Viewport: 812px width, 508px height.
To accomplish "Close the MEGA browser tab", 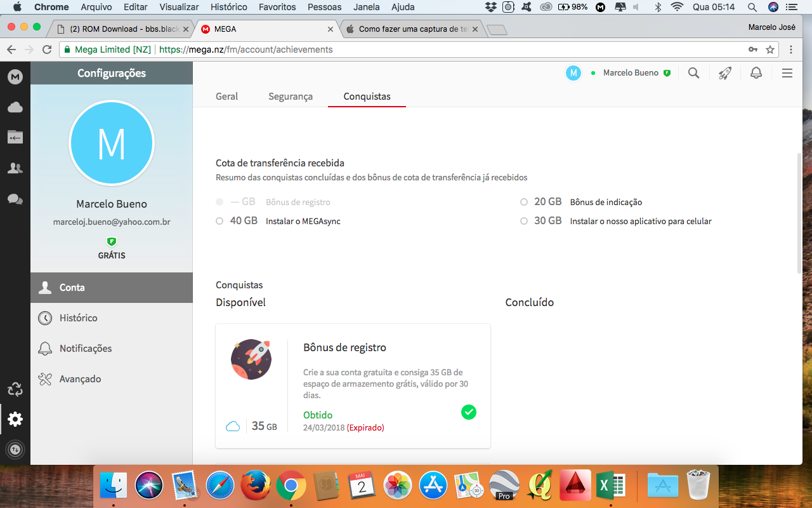I will coord(330,29).
